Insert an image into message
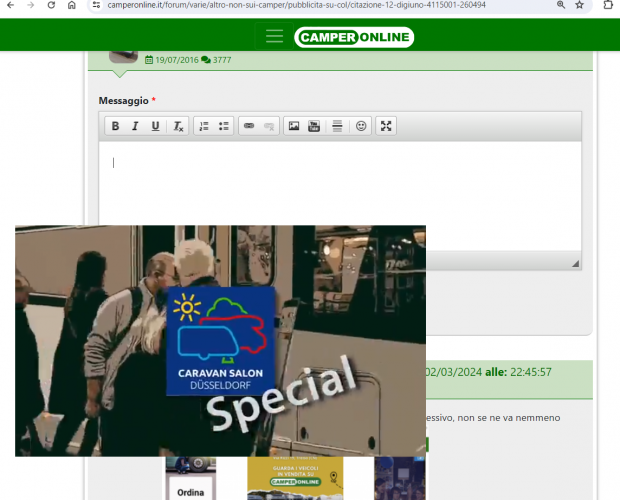Image resolution: width=620 pixels, height=500 pixels. click(x=294, y=126)
